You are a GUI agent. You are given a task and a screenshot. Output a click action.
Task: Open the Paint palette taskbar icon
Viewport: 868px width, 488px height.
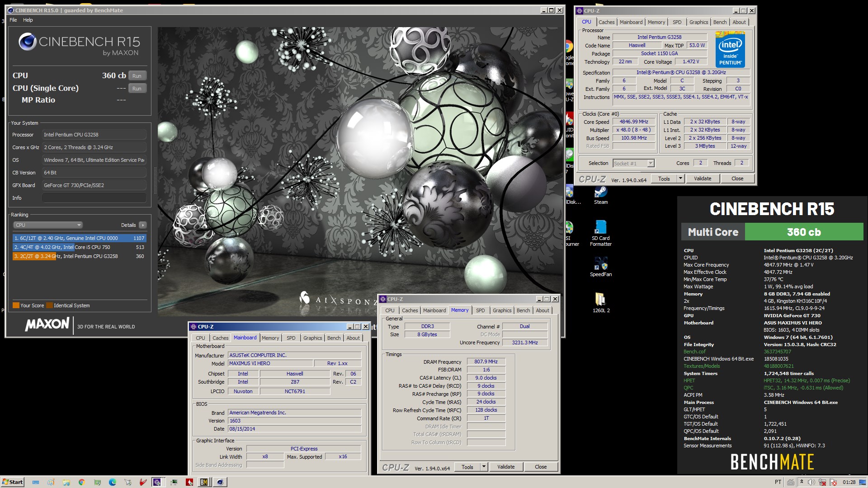pyautogui.click(x=51, y=482)
